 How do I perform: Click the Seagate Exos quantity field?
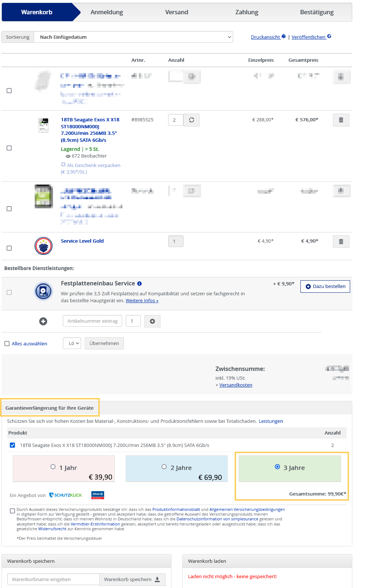176,120
